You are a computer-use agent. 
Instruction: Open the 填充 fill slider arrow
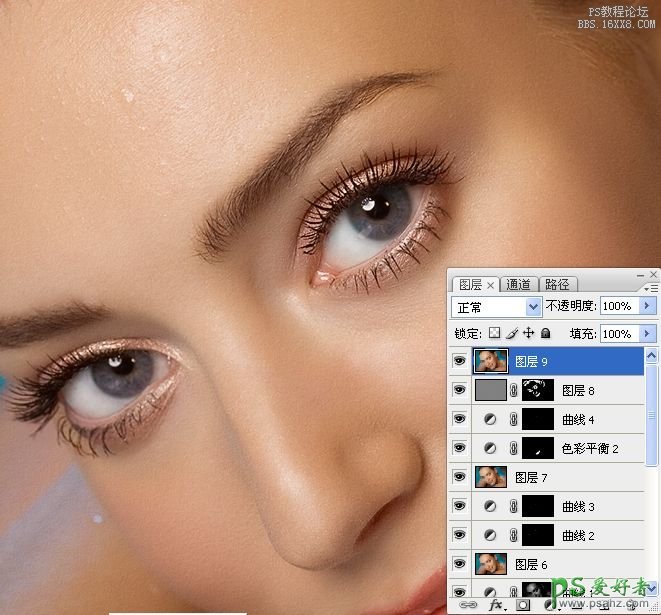pos(647,334)
